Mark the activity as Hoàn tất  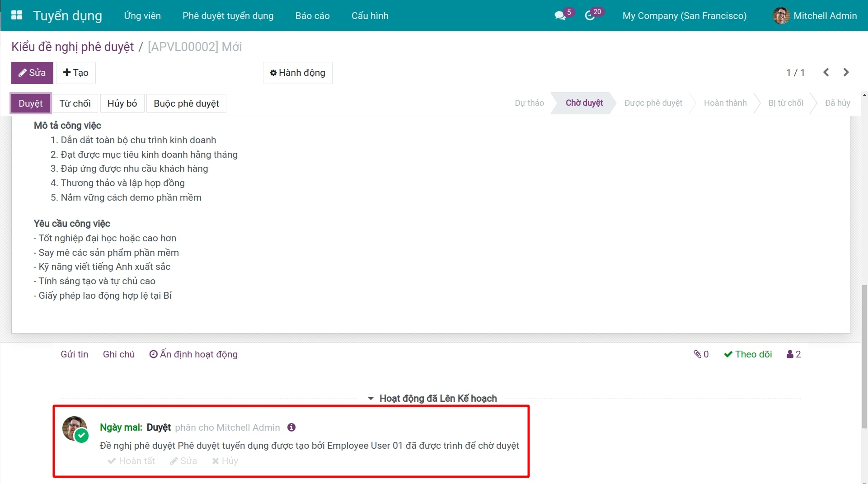131,461
